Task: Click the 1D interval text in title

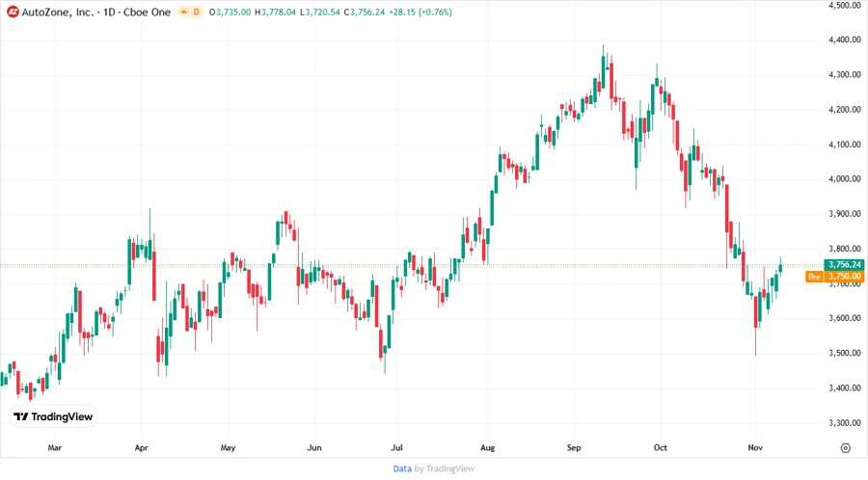Action: coord(109,13)
